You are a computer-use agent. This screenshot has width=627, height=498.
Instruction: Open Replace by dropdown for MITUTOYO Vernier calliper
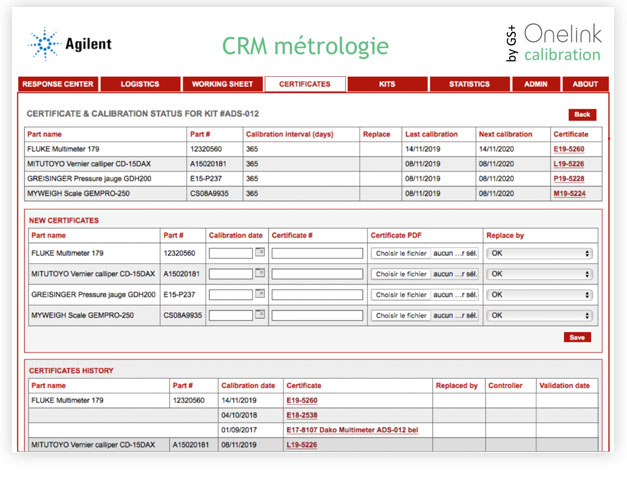(539, 274)
